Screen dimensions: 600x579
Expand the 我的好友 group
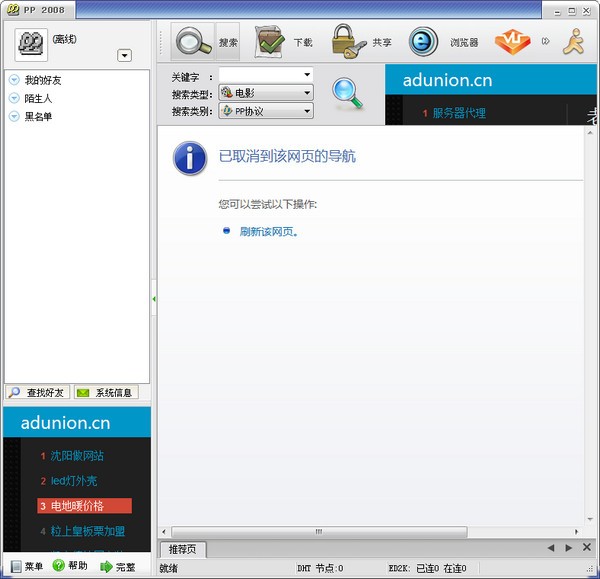14,80
